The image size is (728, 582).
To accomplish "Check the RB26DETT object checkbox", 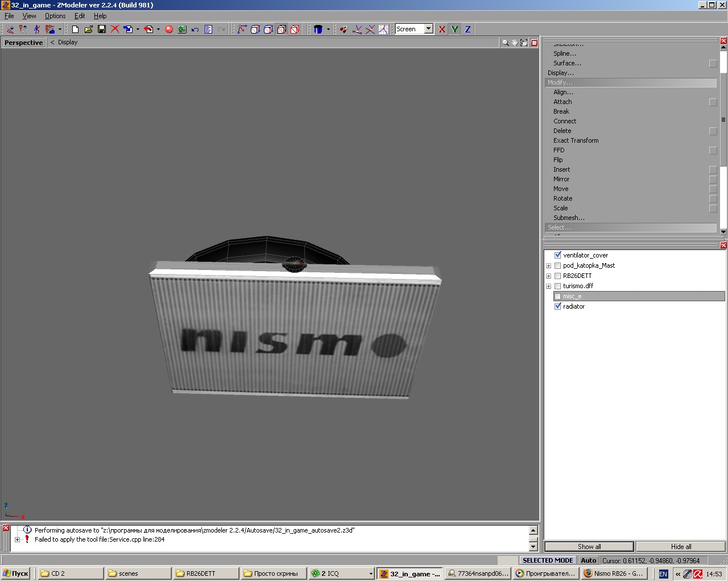I will (x=558, y=276).
